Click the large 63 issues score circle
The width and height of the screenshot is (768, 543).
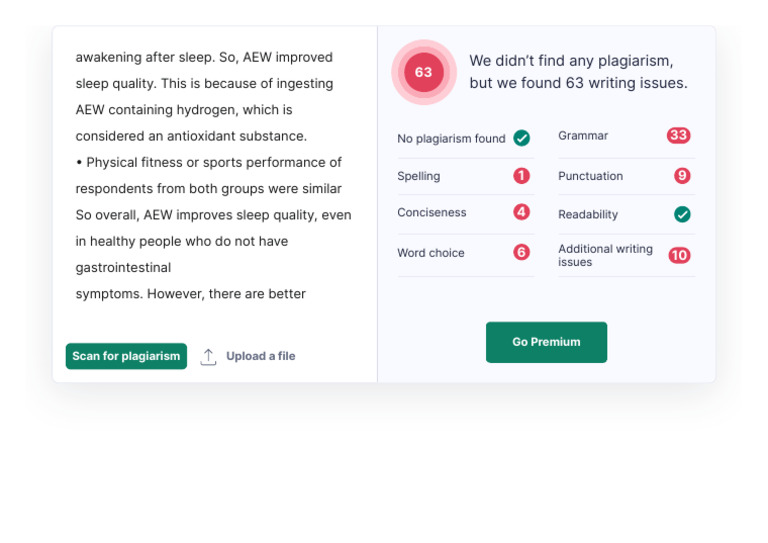click(424, 72)
